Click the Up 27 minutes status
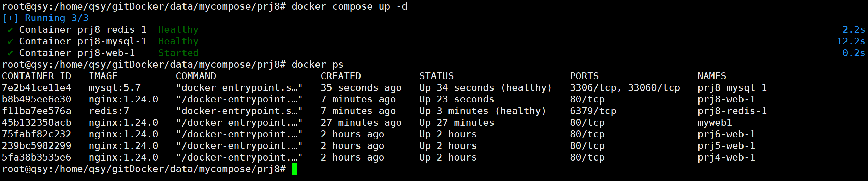The width and height of the screenshot is (868, 181). pyautogui.click(x=456, y=123)
